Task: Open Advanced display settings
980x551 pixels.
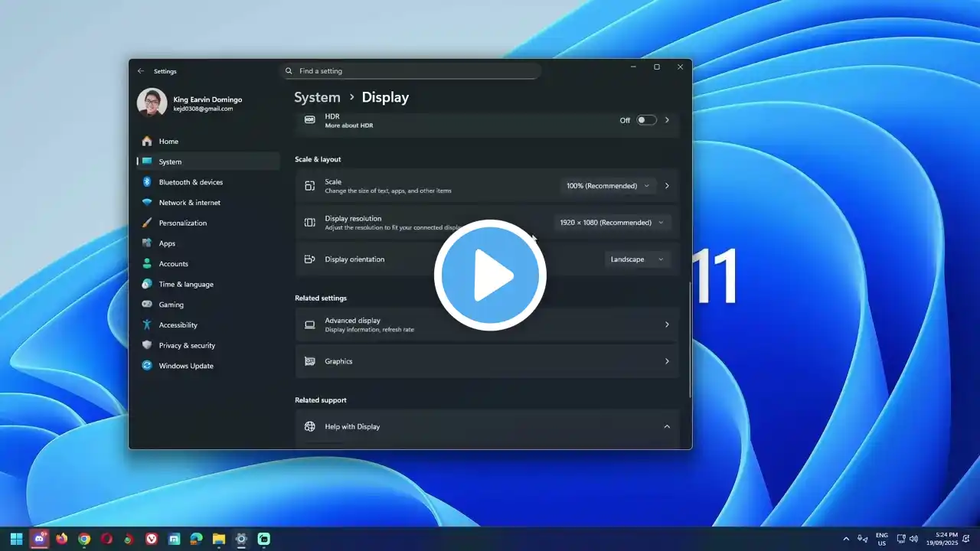Action: point(487,324)
